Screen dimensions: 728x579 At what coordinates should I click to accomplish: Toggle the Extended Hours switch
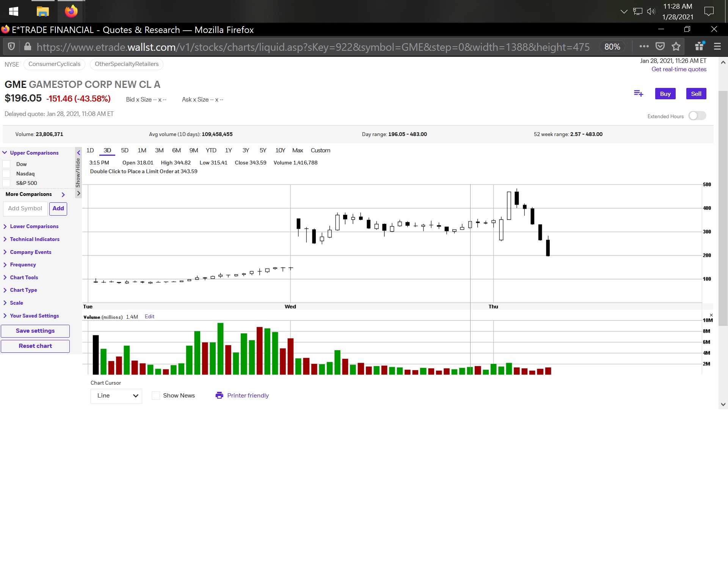(x=697, y=116)
